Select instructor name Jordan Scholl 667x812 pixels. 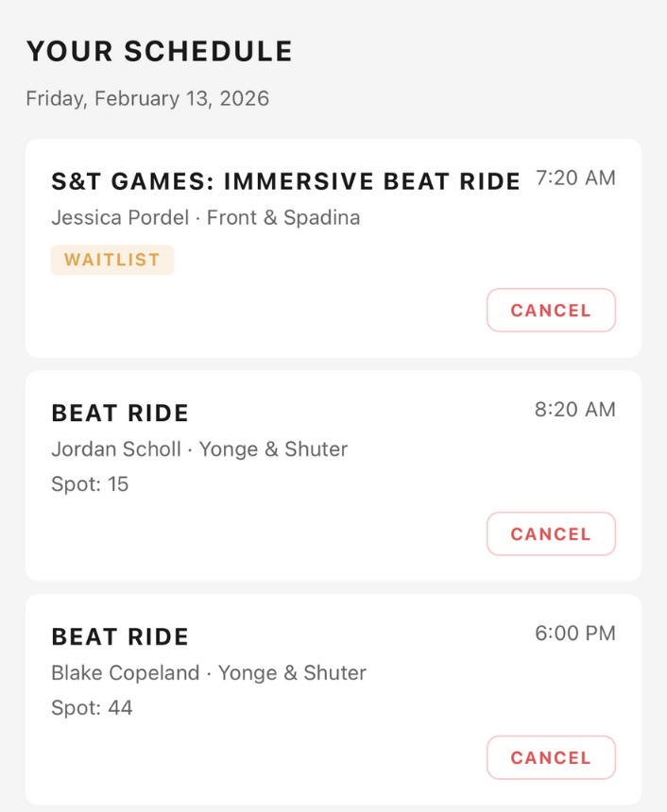(116, 449)
